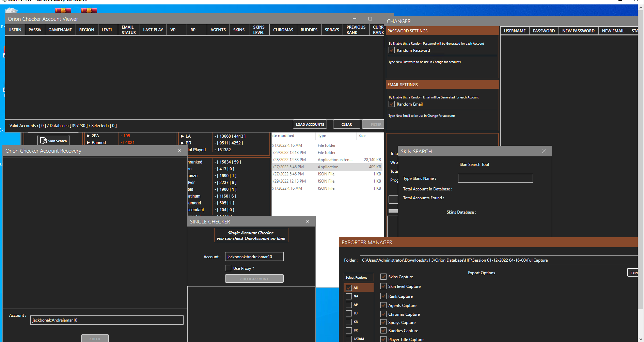
Task: Toggle Player Title Capture option
Action: click(383, 339)
